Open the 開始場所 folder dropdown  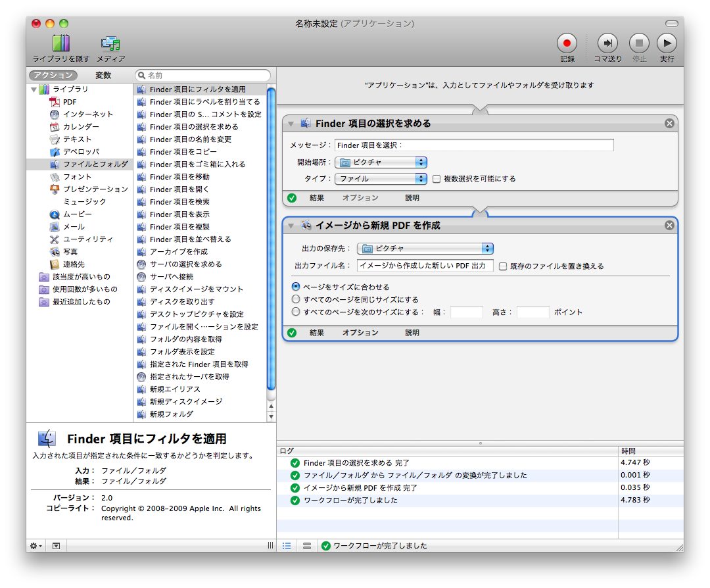tap(381, 162)
